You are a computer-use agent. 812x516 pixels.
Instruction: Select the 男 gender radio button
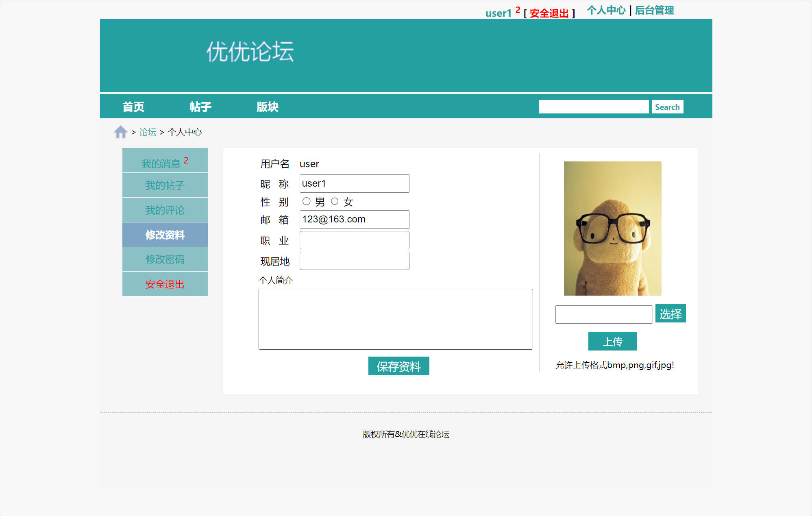[306, 201]
